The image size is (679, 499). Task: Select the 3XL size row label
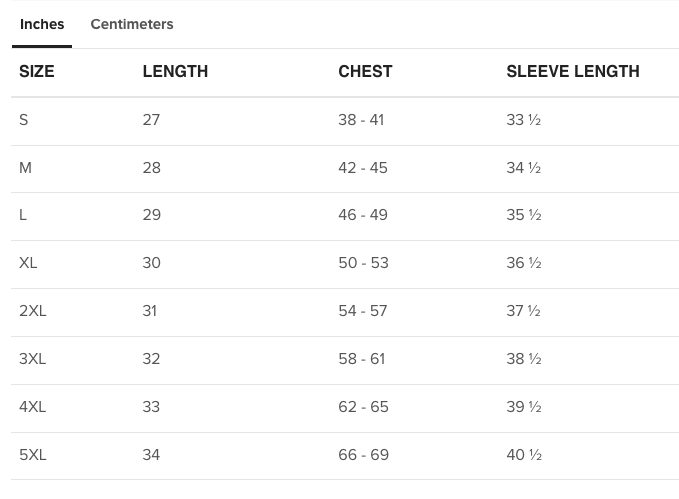click(x=32, y=359)
